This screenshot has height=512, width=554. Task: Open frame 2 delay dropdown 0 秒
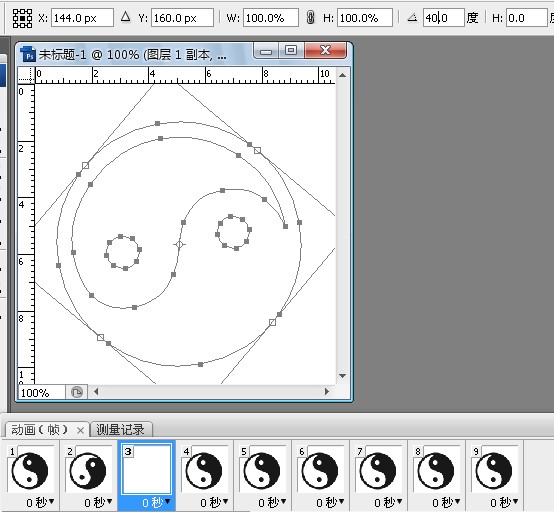(x=98, y=502)
